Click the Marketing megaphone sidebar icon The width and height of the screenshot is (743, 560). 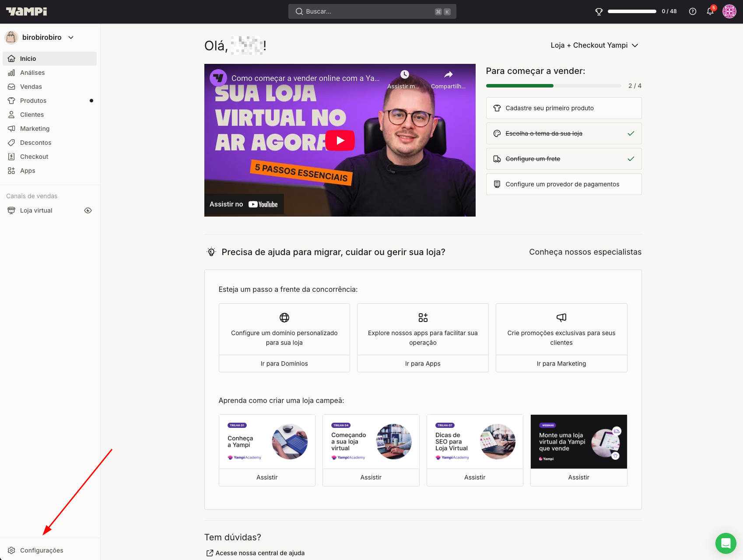(x=11, y=129)
